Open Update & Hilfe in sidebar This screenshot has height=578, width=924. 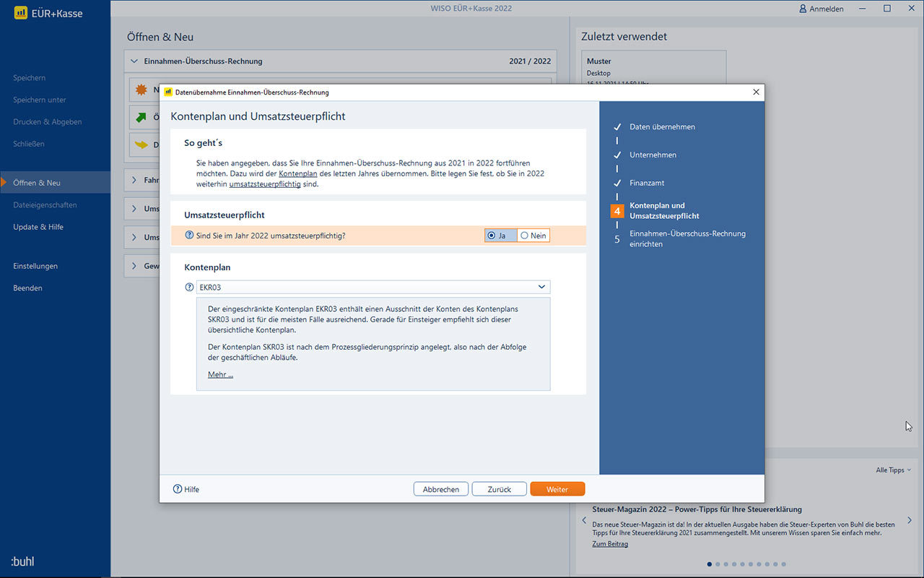tap(38, 227)
